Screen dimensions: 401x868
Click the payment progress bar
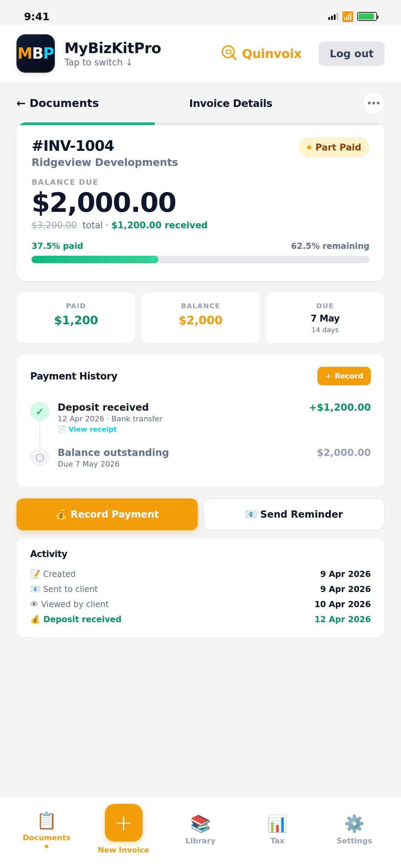click(200, 260)
